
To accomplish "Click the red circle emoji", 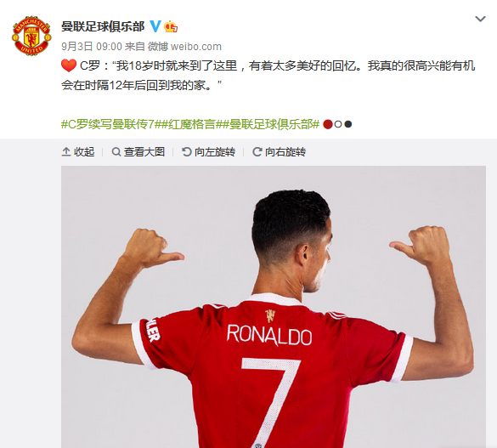I will 328,124.
